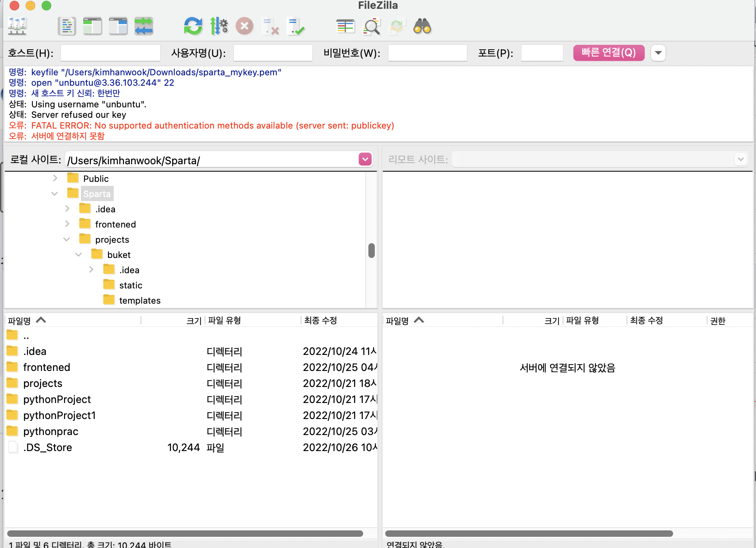Select the static folder in the tree
The image size is (756, 548).
click(131, 285)
